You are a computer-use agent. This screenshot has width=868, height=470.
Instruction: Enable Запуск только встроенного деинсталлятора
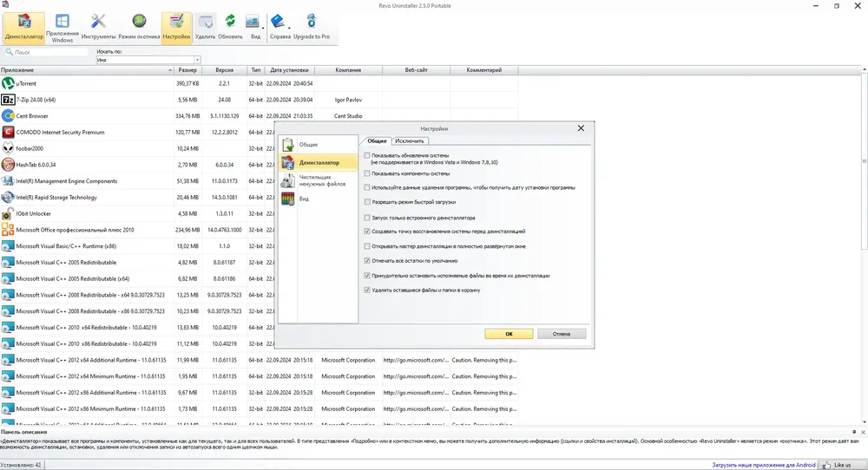[367, 218]
